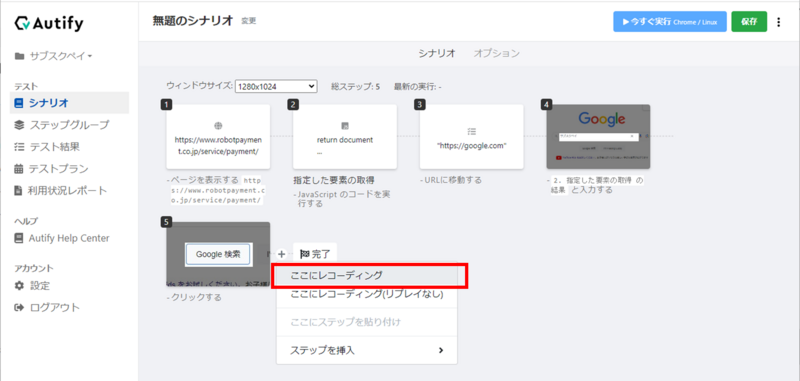The width and height of the screenshot is (800, 381).
Task: Click the 最新の実行 label
Action: [x=418, y=87]
